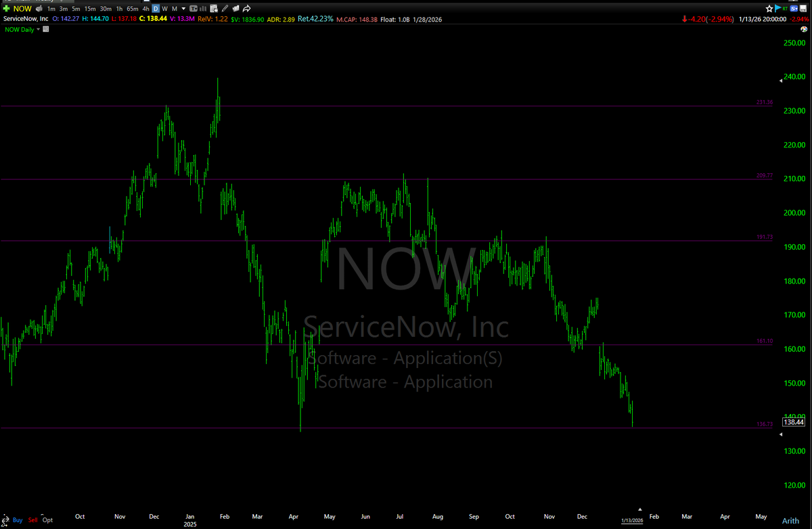The width and height of the screenshot is (812, 529).
Task: Click the V: 13.3M volume value
Action: 182,19
